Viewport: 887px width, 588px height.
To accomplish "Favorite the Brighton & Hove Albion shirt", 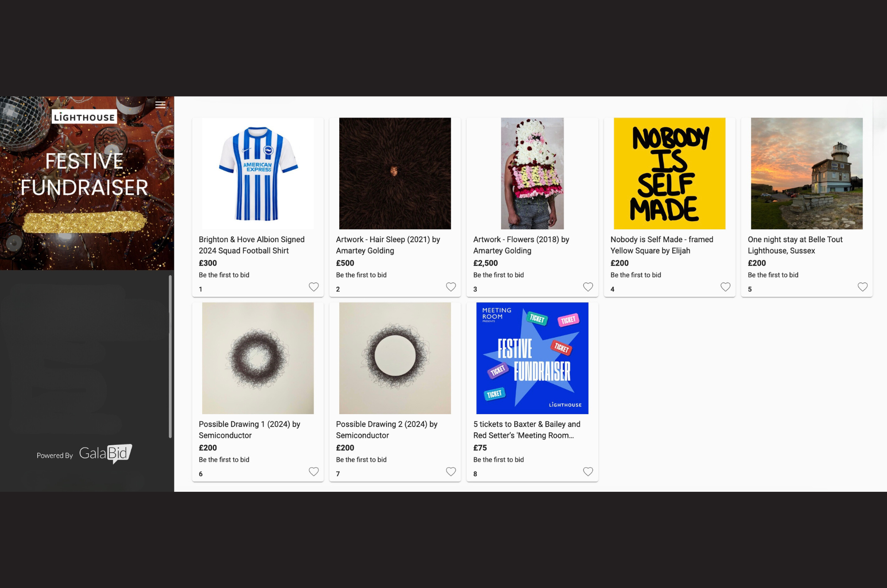I will tap(314, 287).
